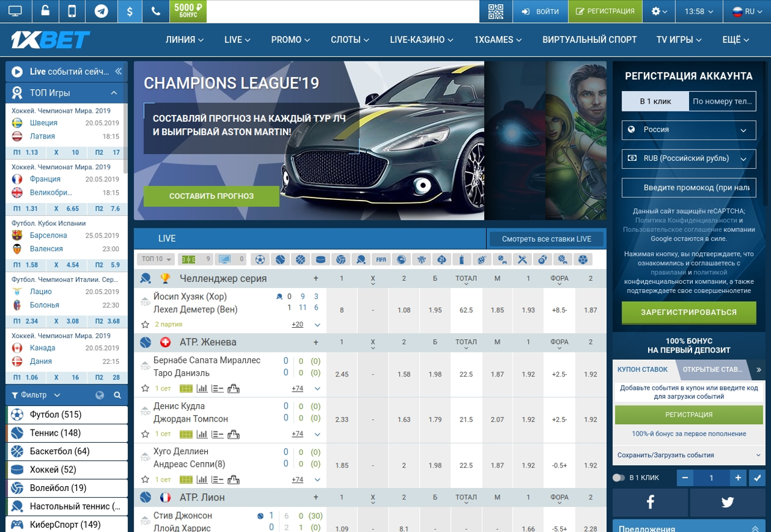This screenshot has height=532, width=771.
Task: Click the ВОЙТИ login button
Action: coord(540,11)
